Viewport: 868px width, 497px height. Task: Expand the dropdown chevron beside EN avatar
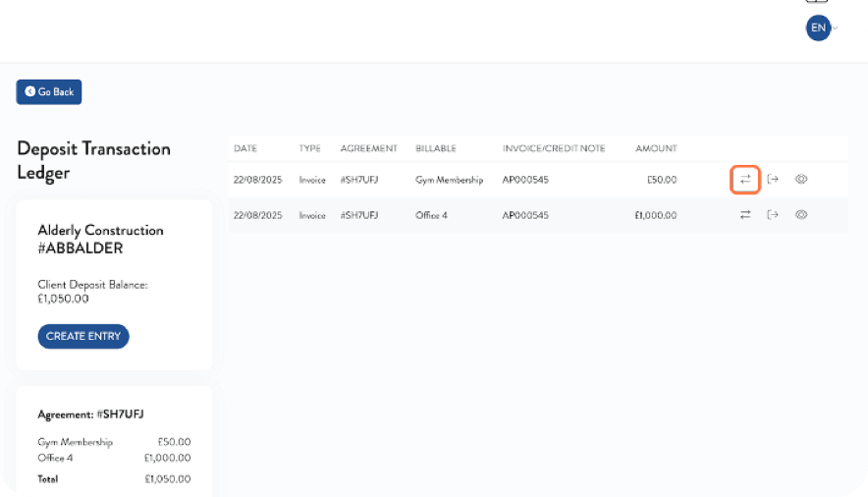pyautogui.click(x=836, y=28)
